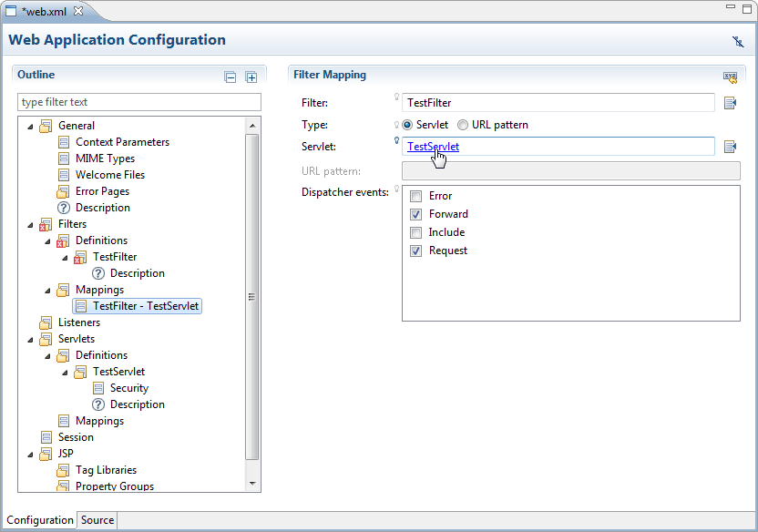Click the Welcome Files page icon
This screenshot has width=758, height=532.
point(64,175)
